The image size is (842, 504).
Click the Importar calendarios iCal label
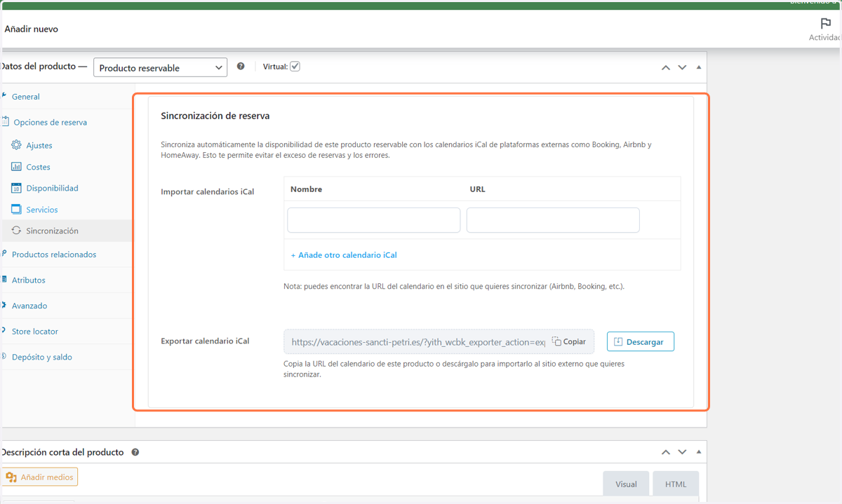point(208,191)
